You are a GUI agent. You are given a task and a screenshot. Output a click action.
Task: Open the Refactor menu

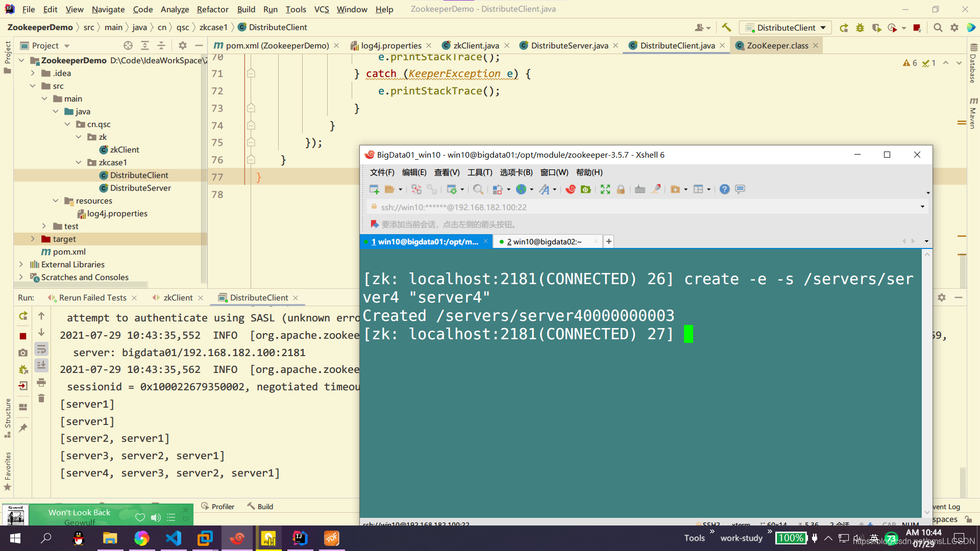pos(212,9)
